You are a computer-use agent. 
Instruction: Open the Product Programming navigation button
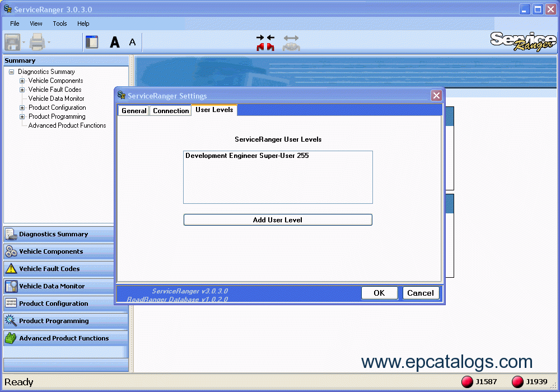pos(66,321)
